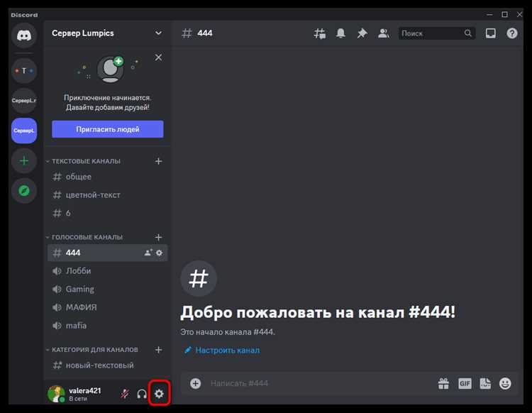The height and width of the screenshot is (413, 532).
Task: Show pinned messages
Action: click(362, 33)
